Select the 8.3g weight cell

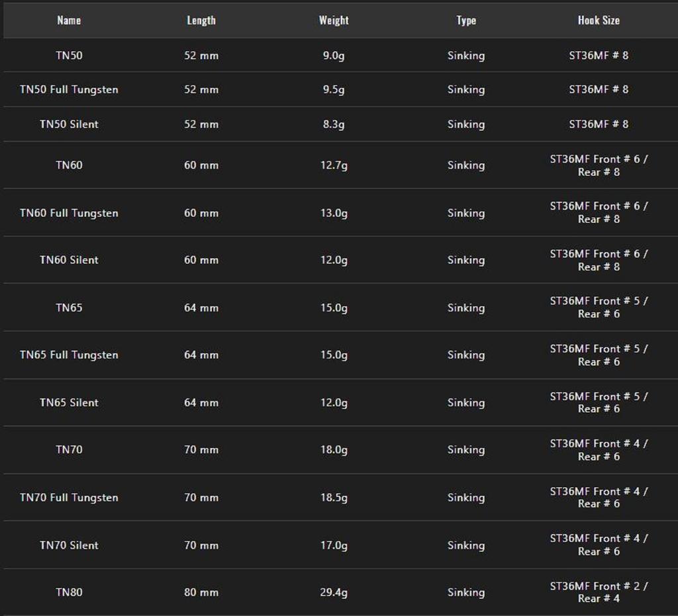pyautogui.click(x=334, y=124)
